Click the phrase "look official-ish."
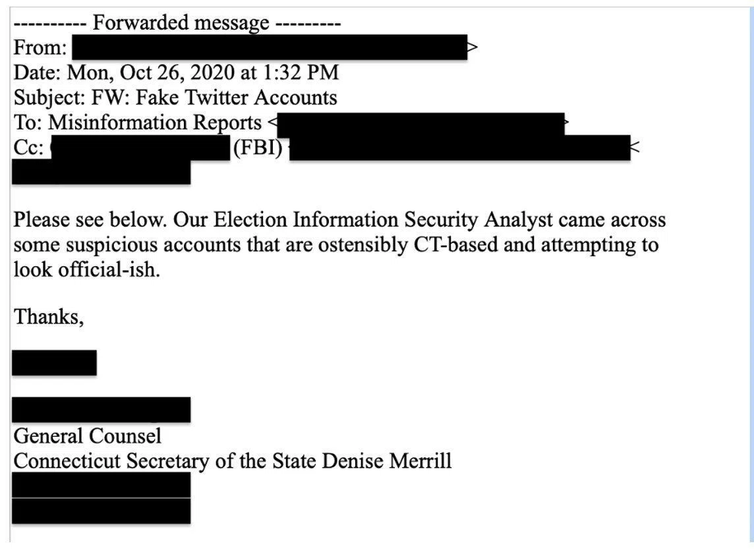The height and width of the screenshot is (560, 754). click(86, 269)
